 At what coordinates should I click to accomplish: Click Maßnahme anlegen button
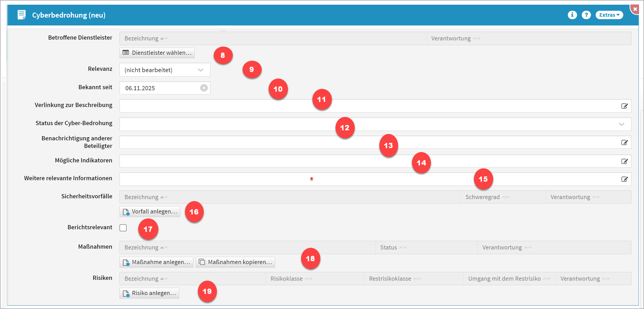click(x=156, y=262)
